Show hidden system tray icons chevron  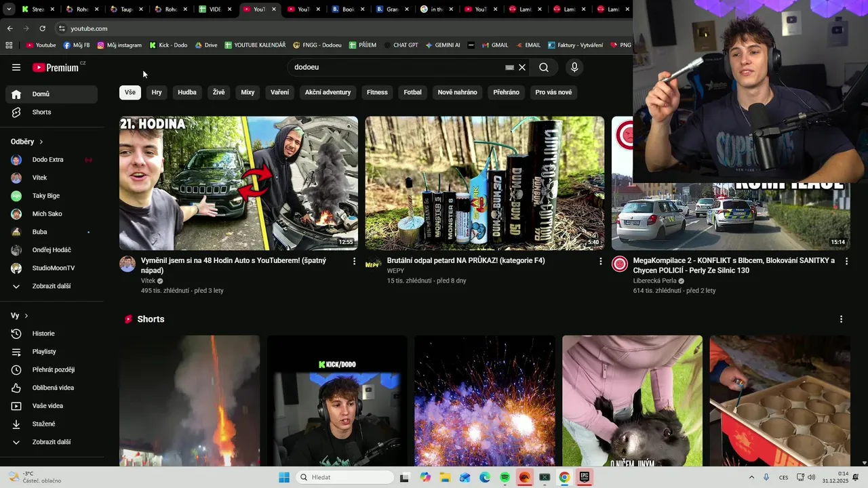pos(751,477)
